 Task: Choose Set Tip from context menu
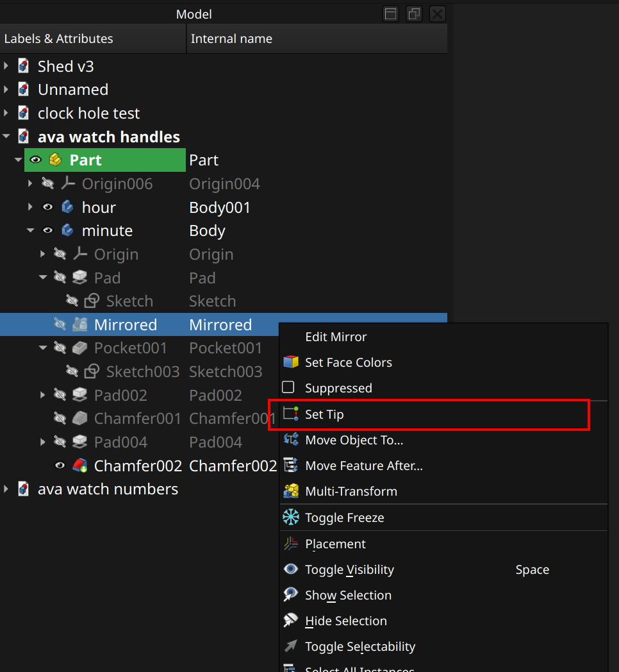click(x=444, y=414)
